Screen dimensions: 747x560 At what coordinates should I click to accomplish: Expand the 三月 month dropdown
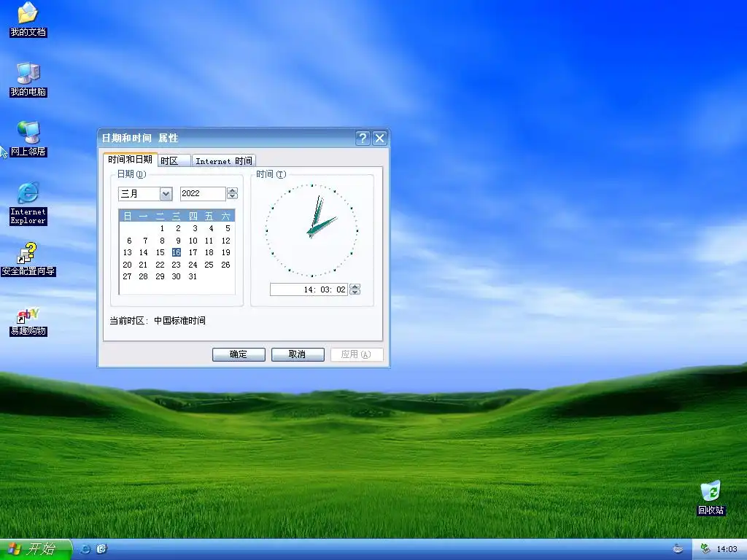(166, 194)
